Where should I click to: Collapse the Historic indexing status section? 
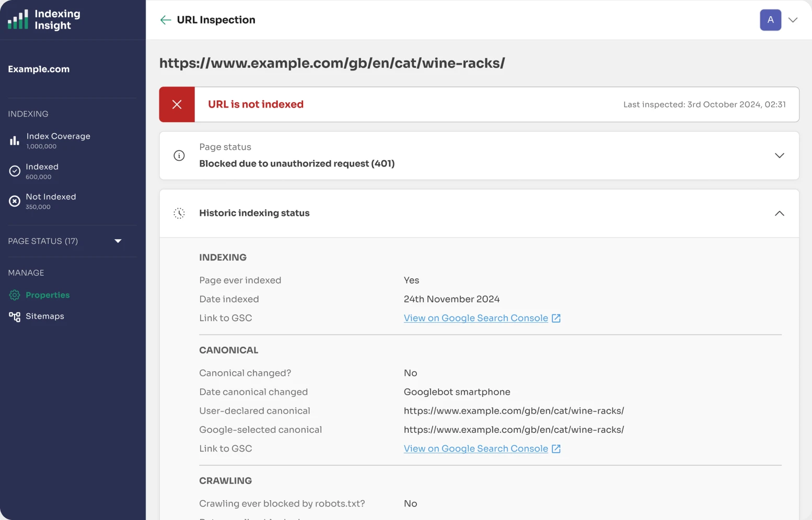pyautogui.click(x=779, y=213)
